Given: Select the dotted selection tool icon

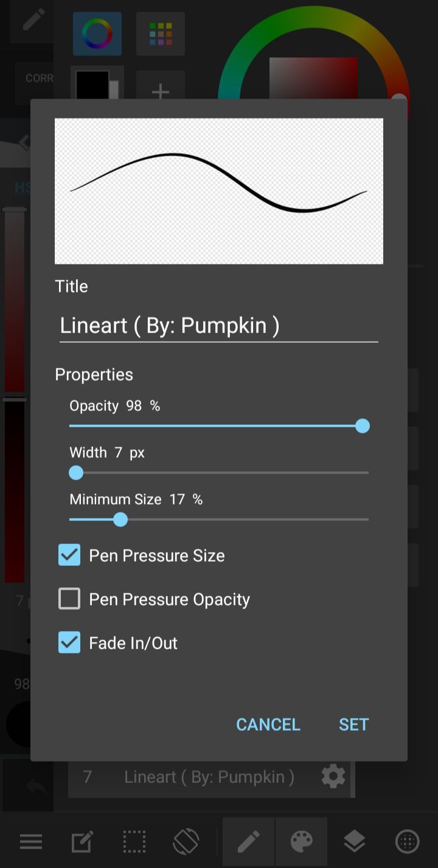Looking at the screenshot, I should coord(134,842).
